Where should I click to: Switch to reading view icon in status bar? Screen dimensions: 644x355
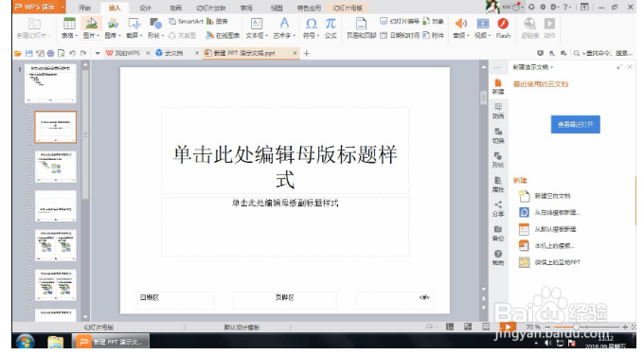[x=486, y=327]
